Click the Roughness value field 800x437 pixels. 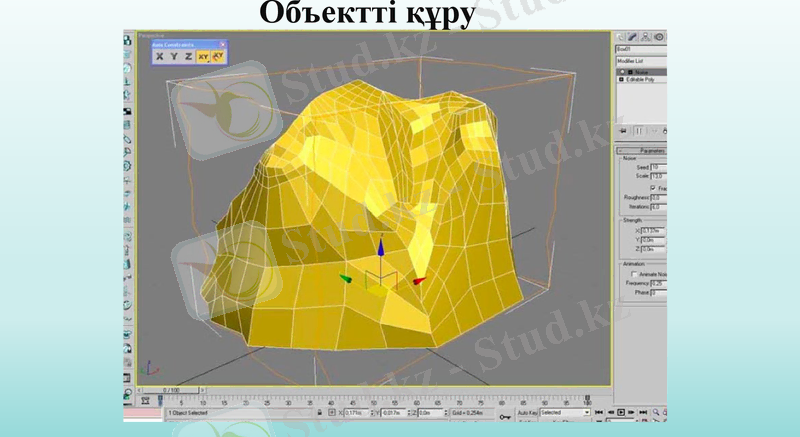659,197
